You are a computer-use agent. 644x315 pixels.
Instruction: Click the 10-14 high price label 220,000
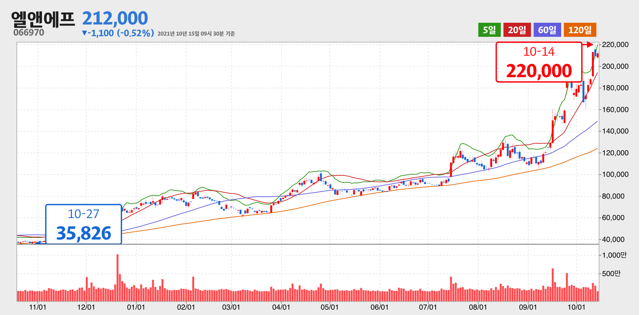(x=539, y=62)
